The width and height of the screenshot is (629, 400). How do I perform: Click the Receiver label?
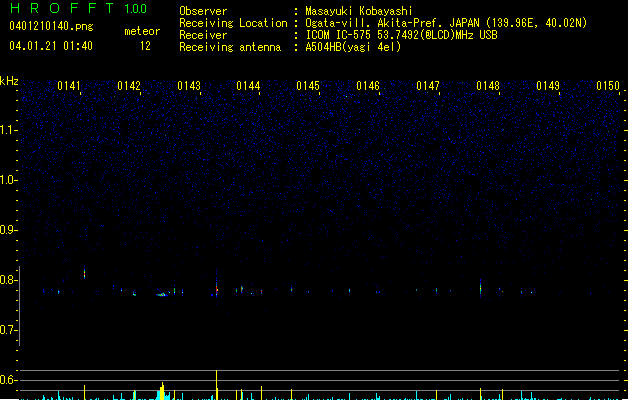203,35
